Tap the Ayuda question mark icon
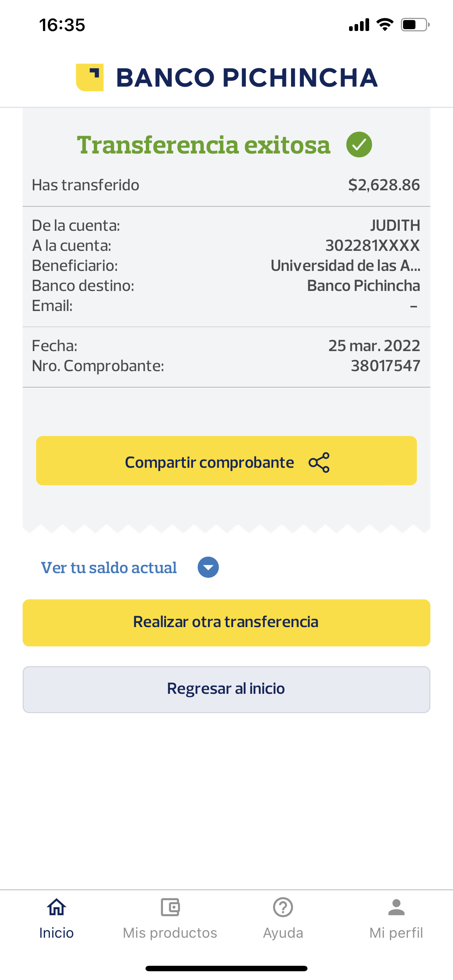The image size is (453, 980). coord(283,907)
